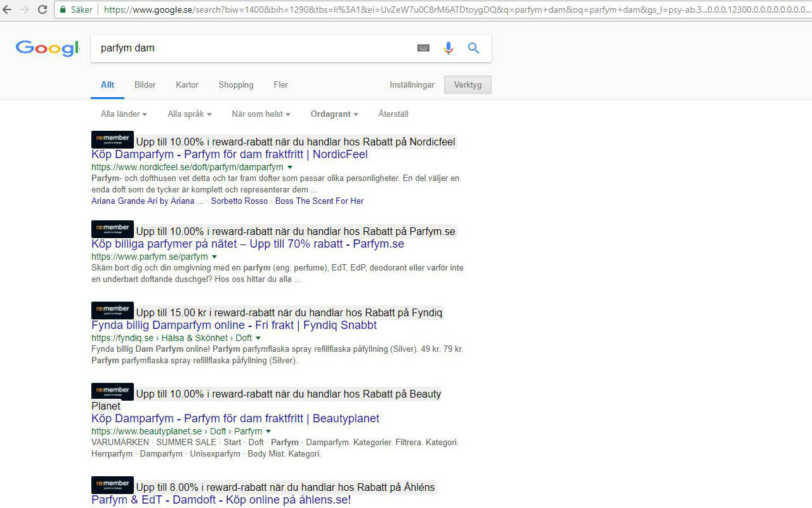
Task: Open dropdown arrow next to beautyplanet.se breadcrumb
Action: tap(268, 432)
